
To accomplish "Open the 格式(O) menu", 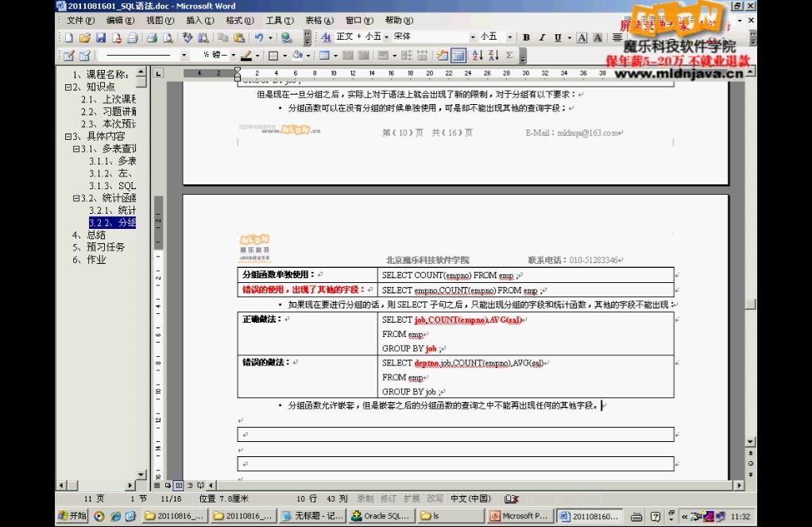I will [240, 20].
